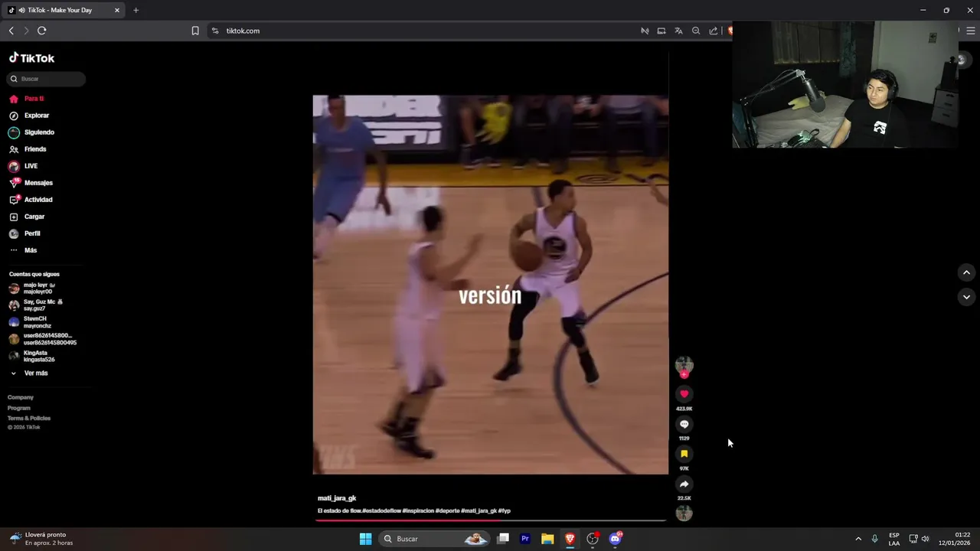Open the TikTok logo home link
The image size is (980, 551).
click(x=31, y=58)
